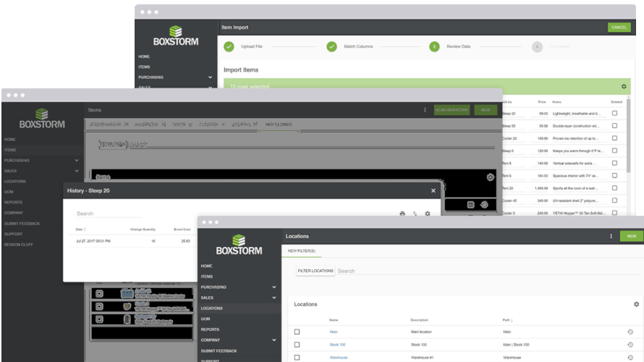Open UOM in Locations window sidebar
This screenshot has width=644, height=362.
click(x=206, y=319)
